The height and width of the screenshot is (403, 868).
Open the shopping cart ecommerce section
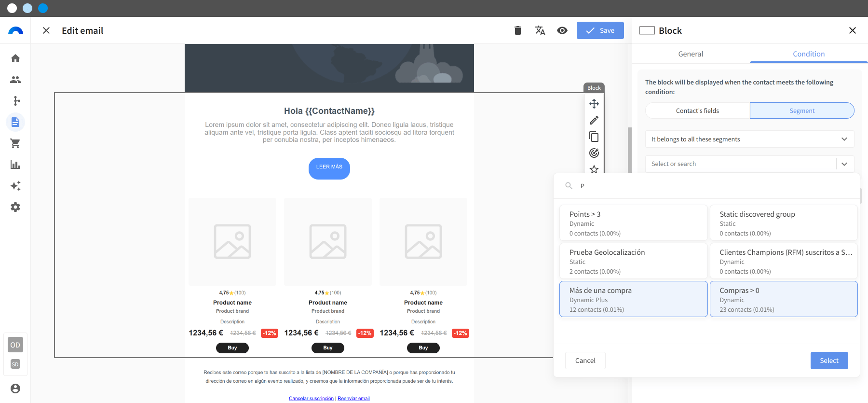tap(15, 143)
